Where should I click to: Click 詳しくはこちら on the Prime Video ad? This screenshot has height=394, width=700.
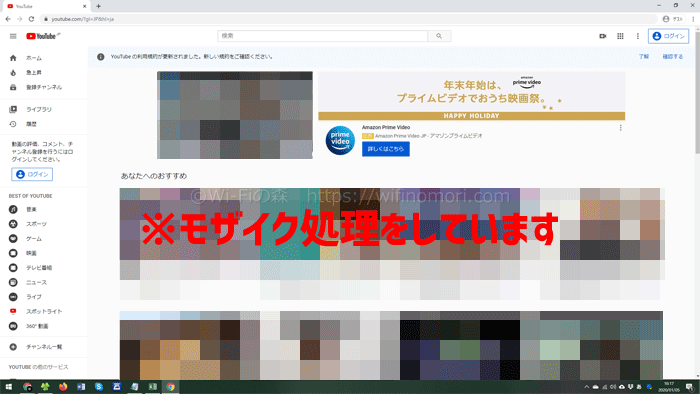click(x=386, y=149)
